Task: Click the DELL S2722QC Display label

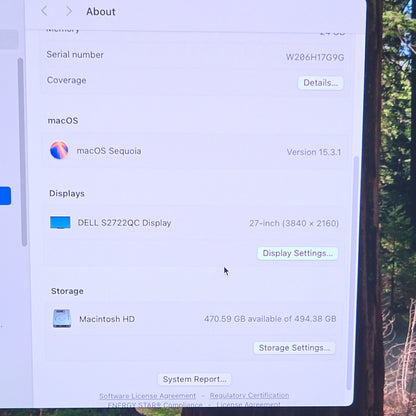Action: click(124, 223)
